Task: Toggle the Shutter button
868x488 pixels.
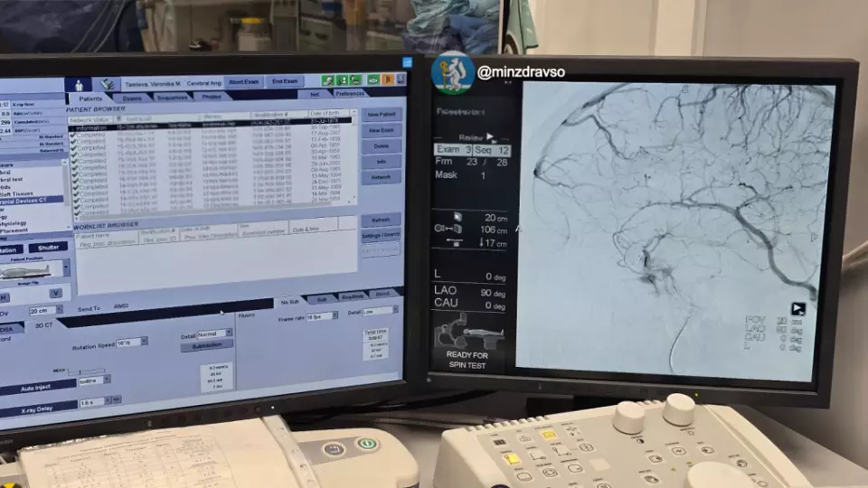Action: (48, 248)
